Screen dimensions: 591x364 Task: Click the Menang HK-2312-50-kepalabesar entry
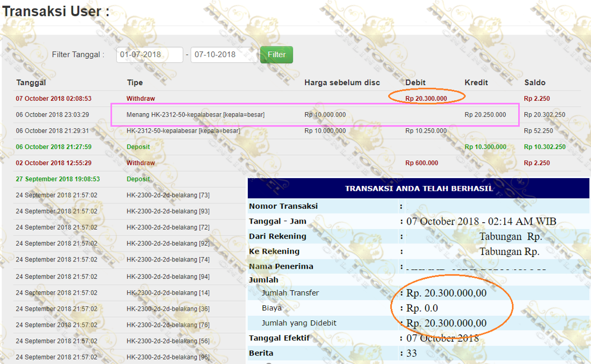[195, 115]
